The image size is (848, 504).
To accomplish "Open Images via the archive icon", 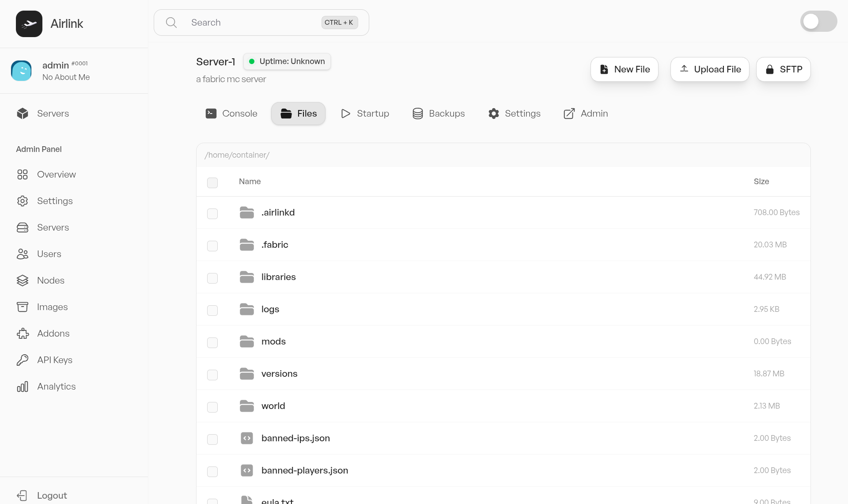I will pyautogui.click(x=23, y=307).
